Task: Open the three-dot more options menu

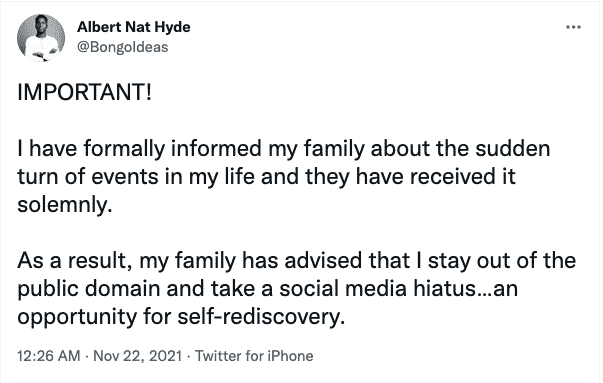Action: tap(573, 27)
